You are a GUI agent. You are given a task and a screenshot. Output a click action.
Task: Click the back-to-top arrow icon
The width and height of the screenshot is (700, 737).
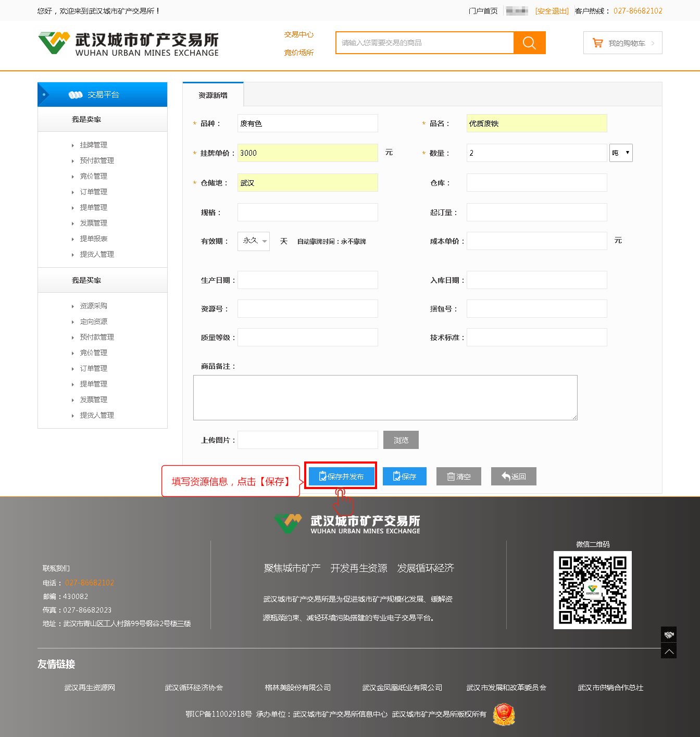[x=669, y=651]
